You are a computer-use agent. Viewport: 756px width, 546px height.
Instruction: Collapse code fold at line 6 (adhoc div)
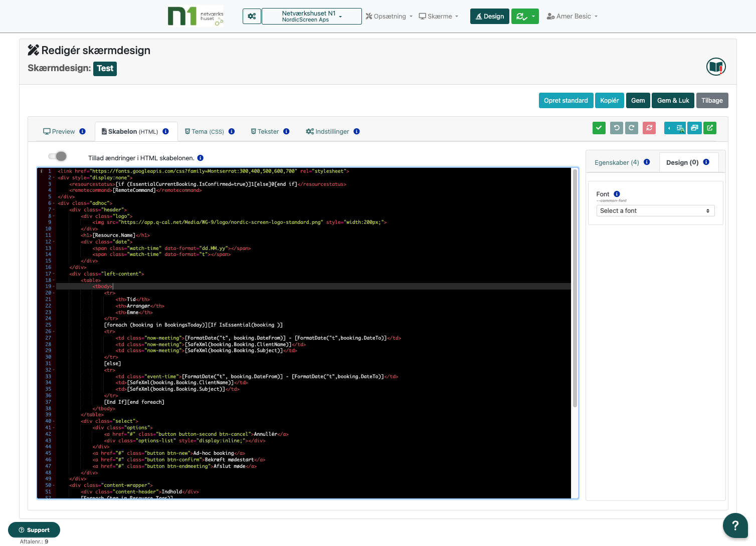(x=54, y=203)
